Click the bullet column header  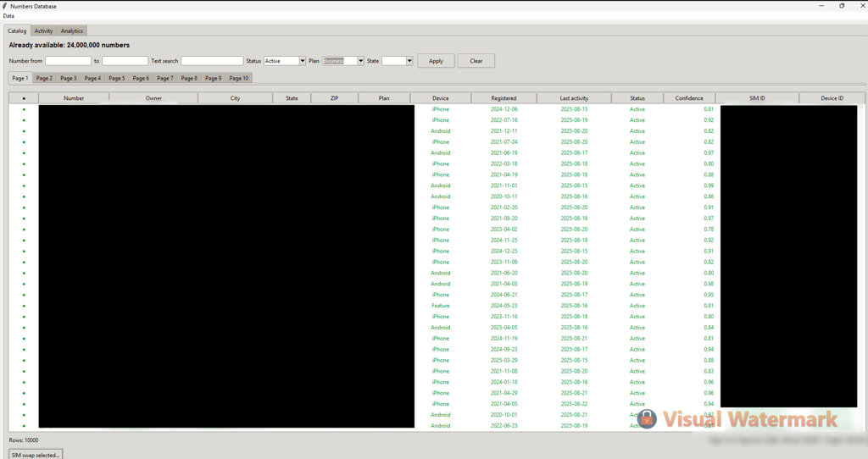pyautogui.click(x=24, y=98)
